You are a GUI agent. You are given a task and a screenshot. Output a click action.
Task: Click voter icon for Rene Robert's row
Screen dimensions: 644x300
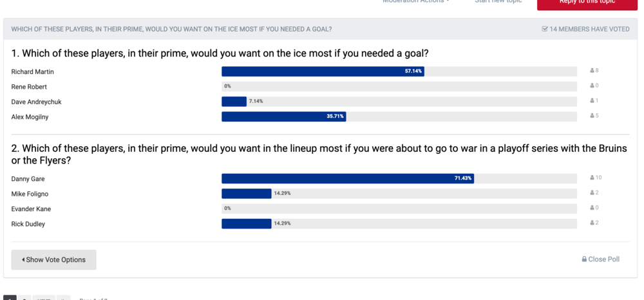coord(592,86)
